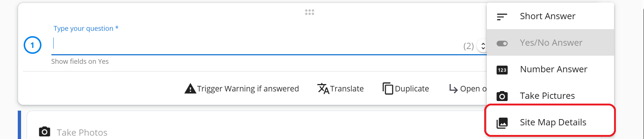Viewport: 644px width, 139px height.
Task: Click the Translate language icon
Action: (323, 88)
